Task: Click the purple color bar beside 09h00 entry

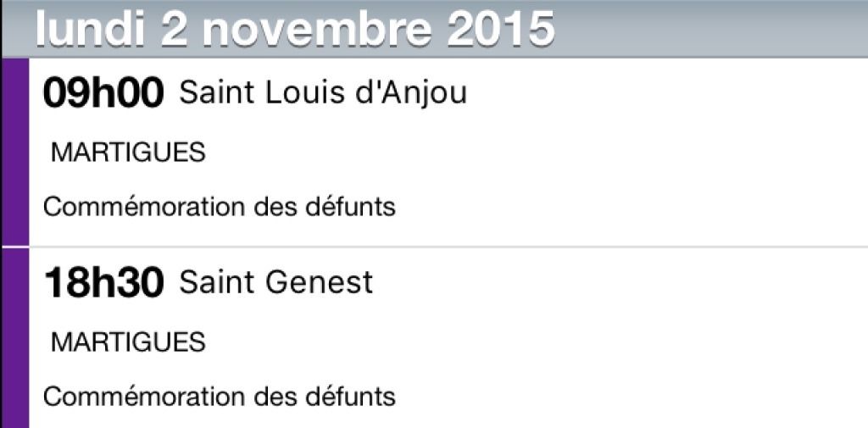Action: click(x=15, y=152)
